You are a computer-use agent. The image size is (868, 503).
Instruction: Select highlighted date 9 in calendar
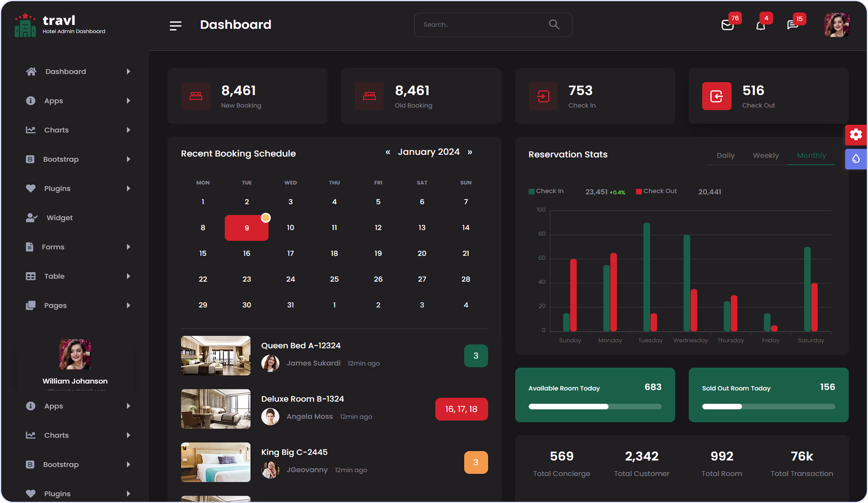point(247,228)
